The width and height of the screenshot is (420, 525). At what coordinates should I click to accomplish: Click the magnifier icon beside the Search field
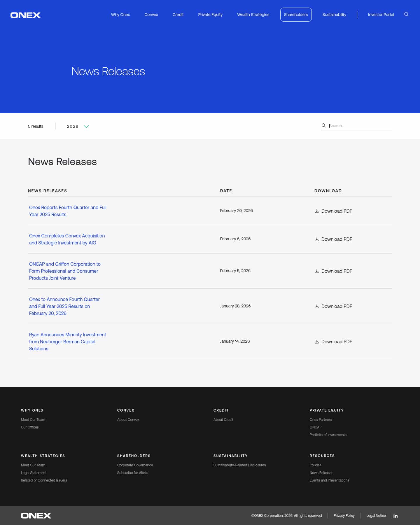[323, 125]
